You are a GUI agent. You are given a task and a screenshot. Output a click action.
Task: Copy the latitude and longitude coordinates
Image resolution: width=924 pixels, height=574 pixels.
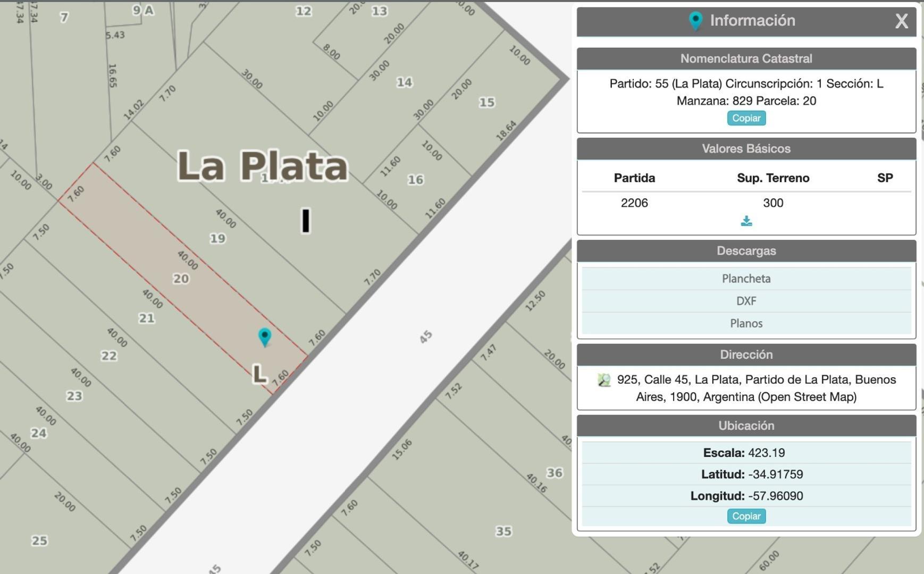[x=746, y=516]
